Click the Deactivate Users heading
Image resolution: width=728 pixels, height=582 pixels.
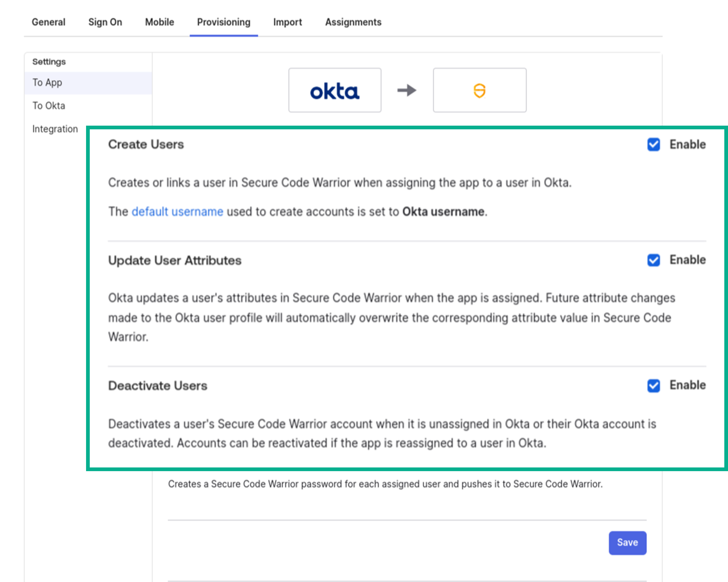(158, 386)
